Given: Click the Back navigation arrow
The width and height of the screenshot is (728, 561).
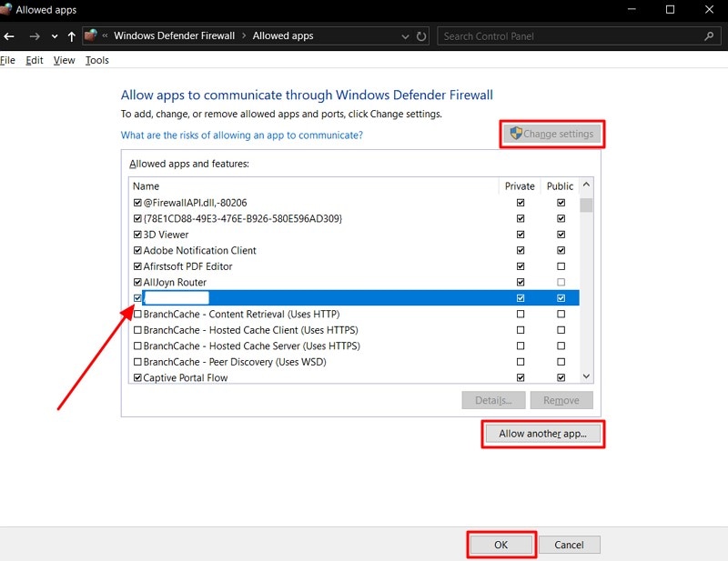Looking at the screenshot, I should coord(8,36).
